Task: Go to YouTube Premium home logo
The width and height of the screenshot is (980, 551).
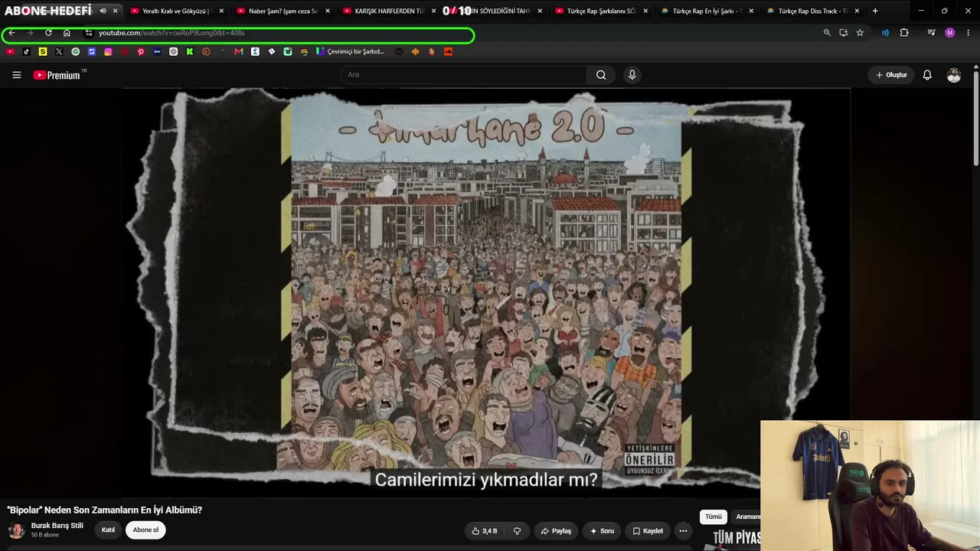Action: (x=57, y=75)
